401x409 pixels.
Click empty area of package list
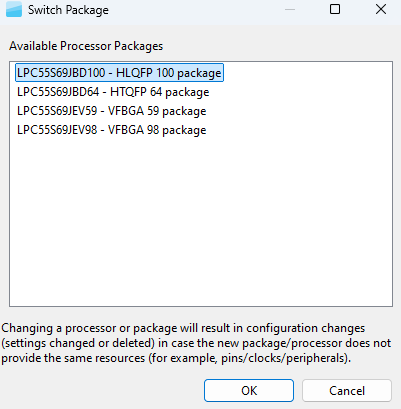[x=201, y=220]
